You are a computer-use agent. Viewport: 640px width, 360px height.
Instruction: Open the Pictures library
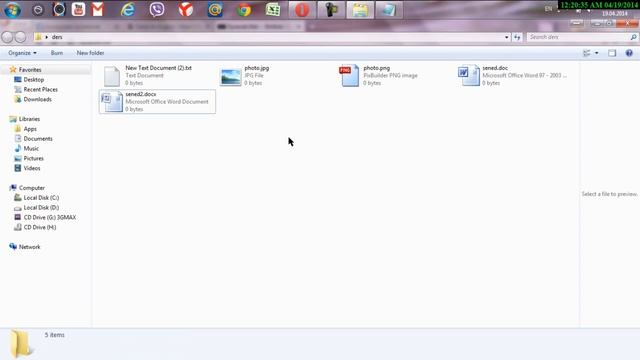coord(33,158)
